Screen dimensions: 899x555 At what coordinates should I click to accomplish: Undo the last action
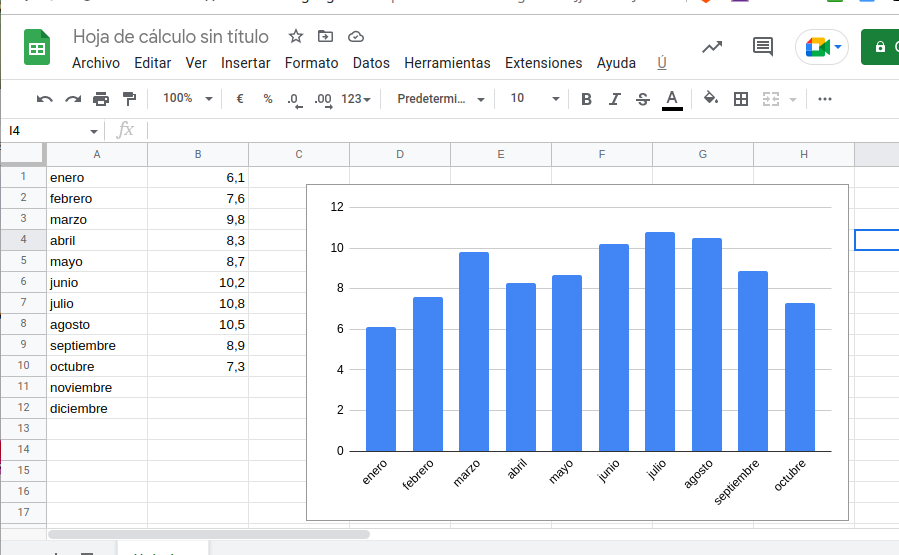pyautogui.click(x=44, y=99)
